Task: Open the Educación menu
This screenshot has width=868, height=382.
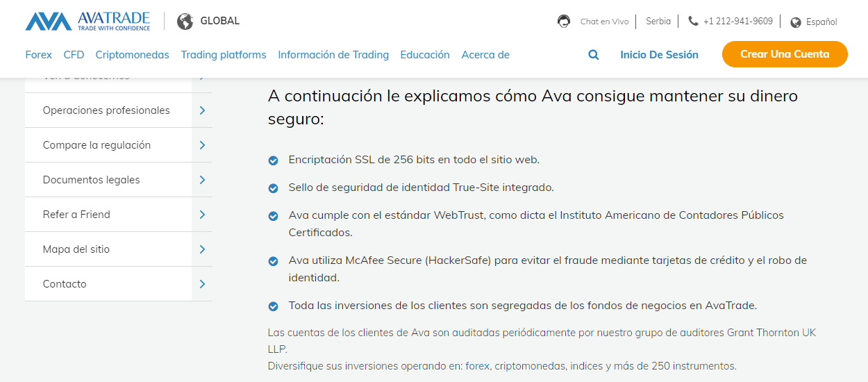Action: 425,55
